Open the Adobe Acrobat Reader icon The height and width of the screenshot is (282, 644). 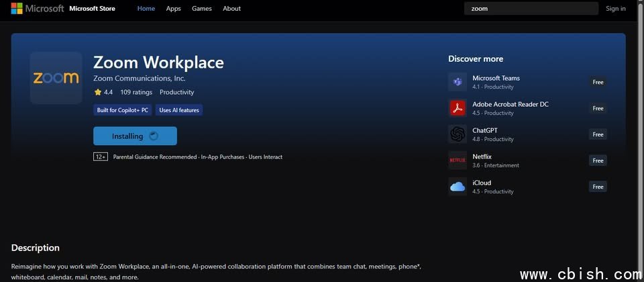(x=458, y=108)
